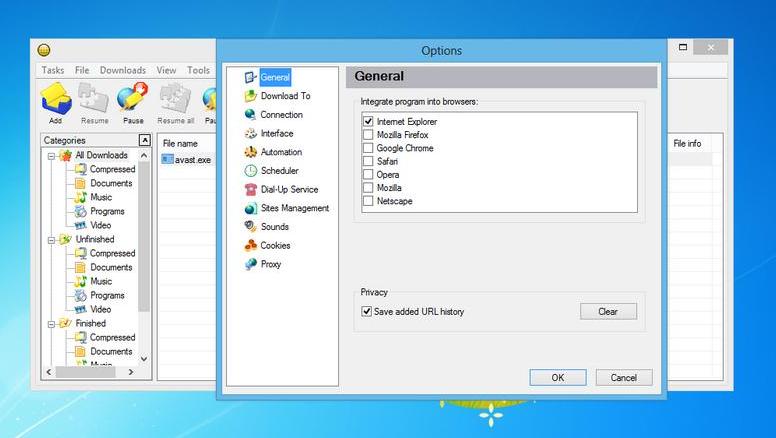Image resolution: width=776 pixels, height=438 pixels.
Task: Select Documents under Unfinished
Action: pos(111,267)
